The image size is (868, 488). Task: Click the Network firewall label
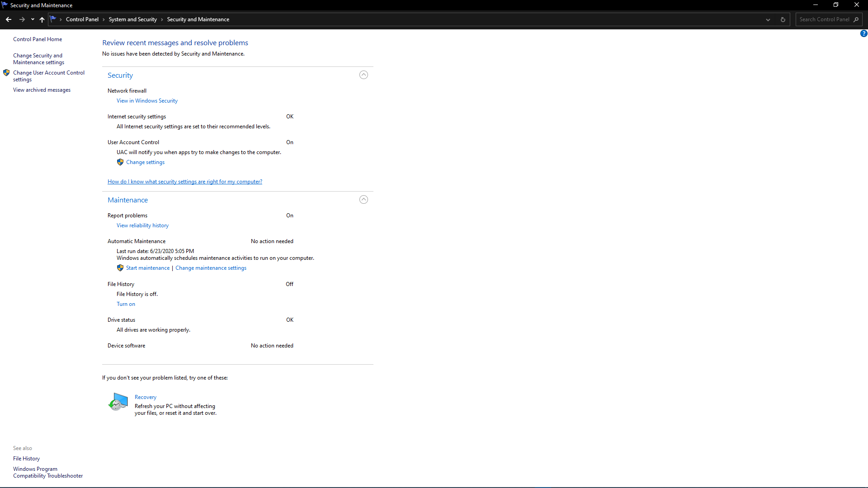click(x=127, y=91)
